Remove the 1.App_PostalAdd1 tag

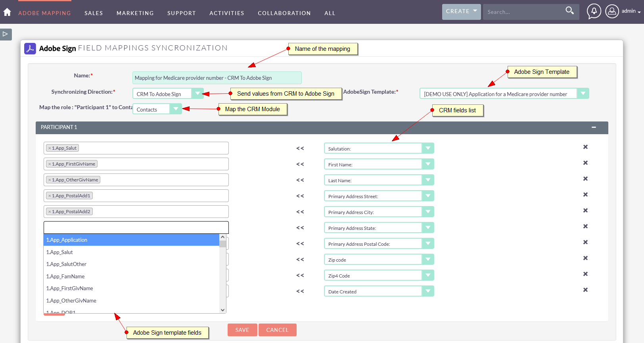click(50, 196)
